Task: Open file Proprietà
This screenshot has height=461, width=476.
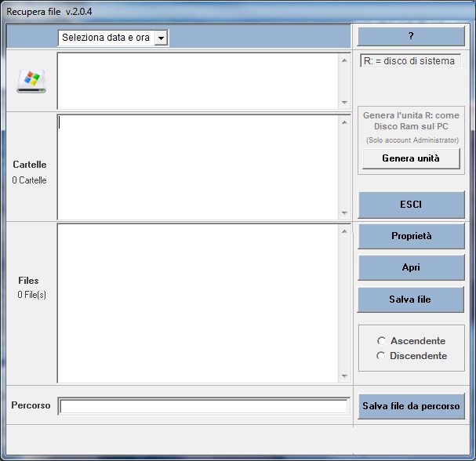Action: click(x=411, y=236)
